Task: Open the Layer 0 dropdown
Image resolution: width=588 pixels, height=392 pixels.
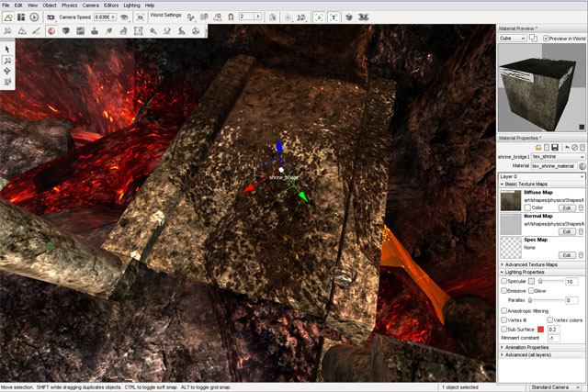Action: coord(542,175)
